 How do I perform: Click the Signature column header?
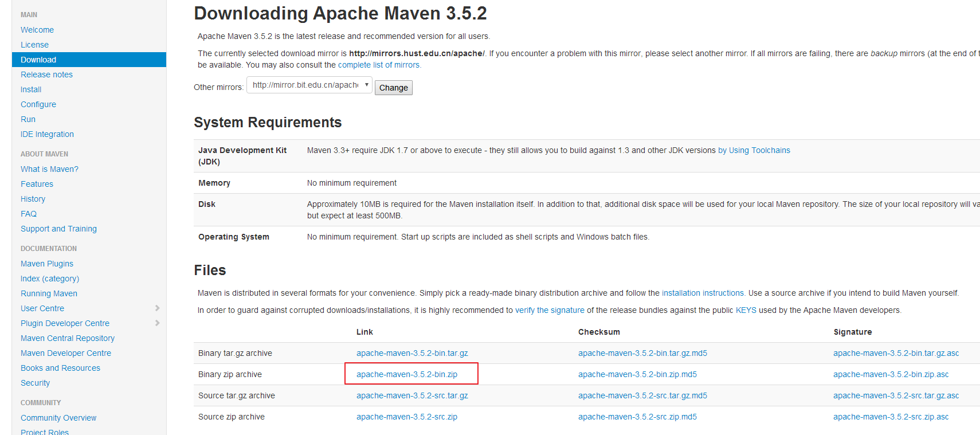[853, 332]
